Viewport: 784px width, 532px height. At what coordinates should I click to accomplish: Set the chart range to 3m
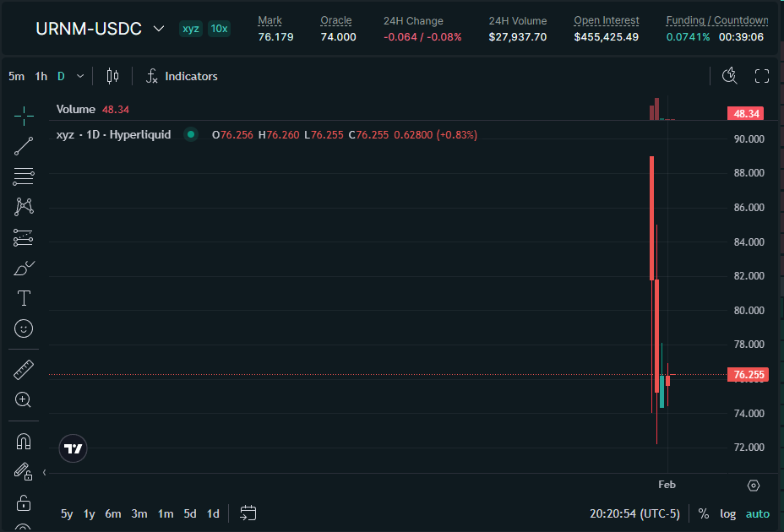139,513
